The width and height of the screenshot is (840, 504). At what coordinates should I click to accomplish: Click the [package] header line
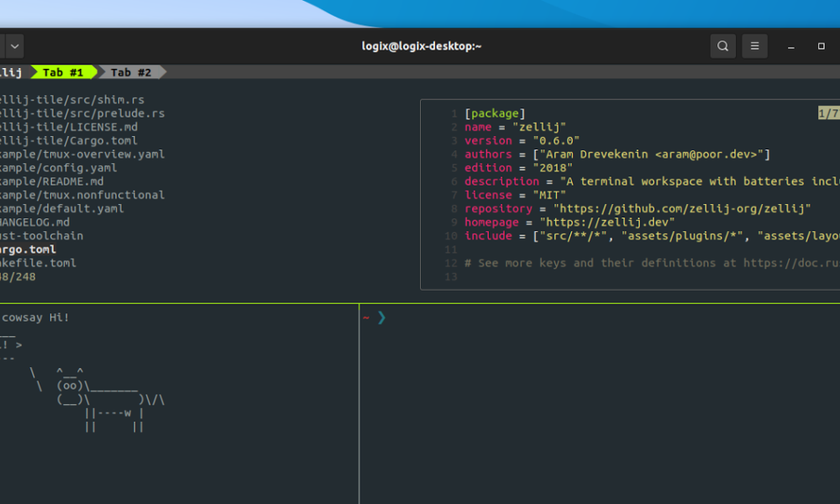coord(495,113)
